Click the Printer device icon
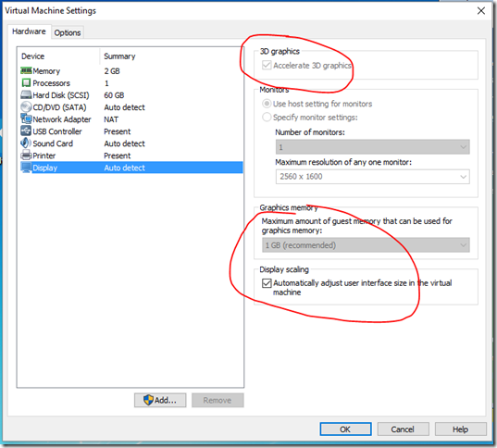This screenshot has width=497, height=448. [x=26, y=156]
